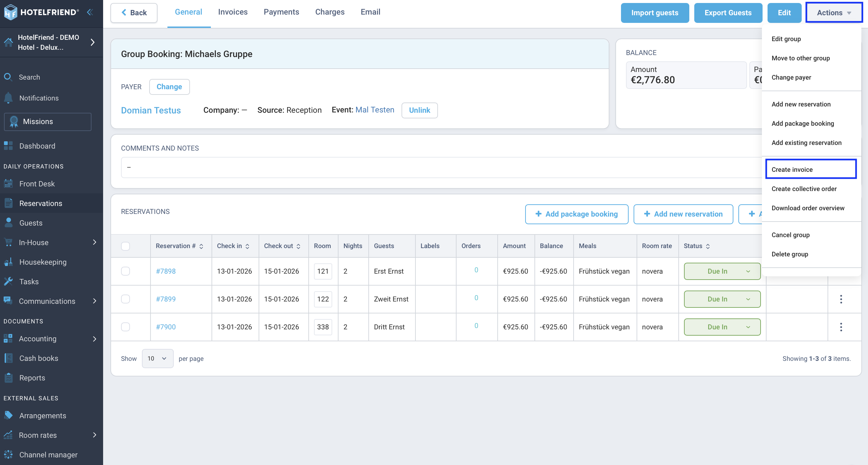The image size is (868, 465).
Task: Select Create invoice from Actions menu
Action: (x=811, y=169)
